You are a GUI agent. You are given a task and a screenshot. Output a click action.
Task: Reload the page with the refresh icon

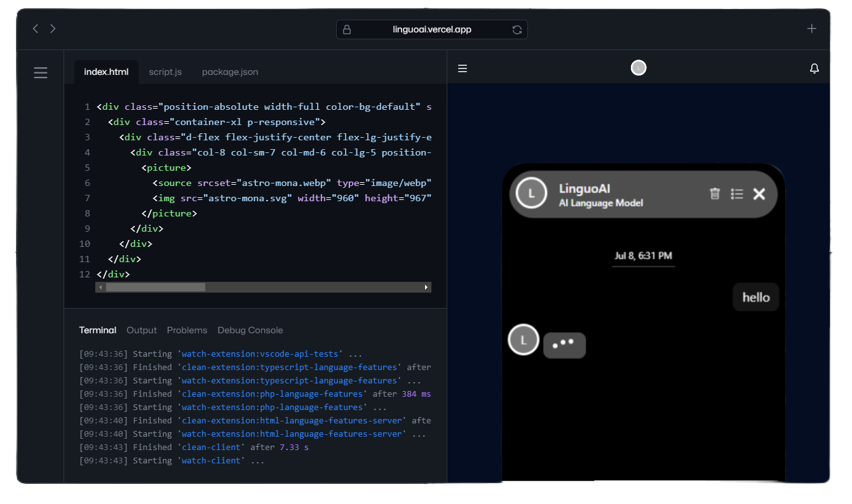coord(517,29)
